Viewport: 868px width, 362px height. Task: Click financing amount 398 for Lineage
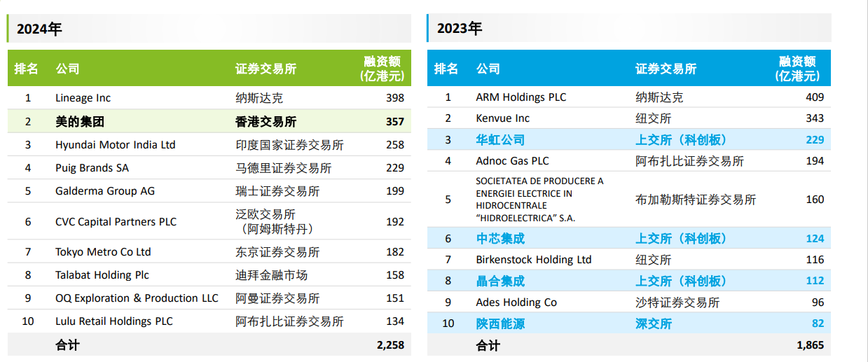[395, 98]
